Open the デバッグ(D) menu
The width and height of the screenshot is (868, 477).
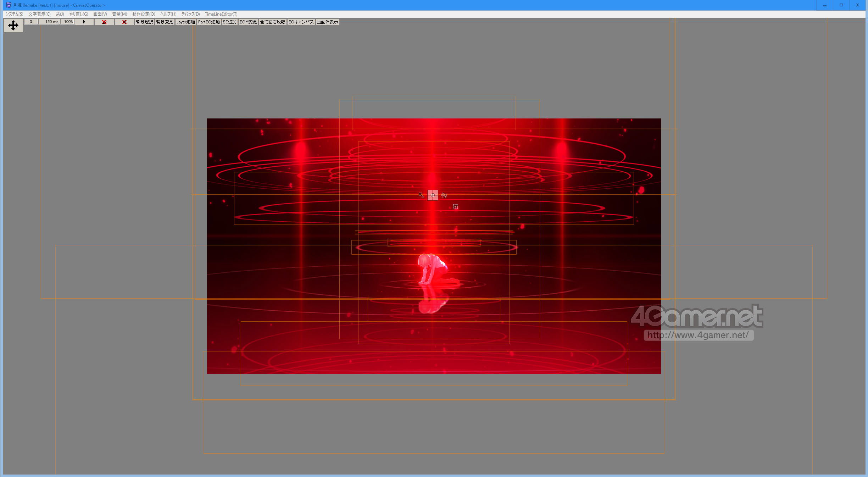(190, 14)
